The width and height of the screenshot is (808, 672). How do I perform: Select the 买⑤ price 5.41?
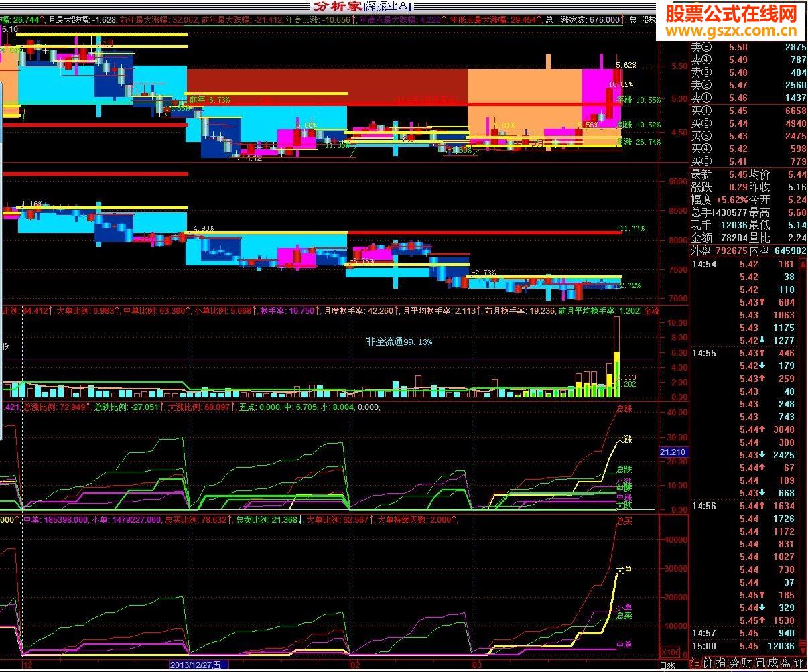[738, 161]
